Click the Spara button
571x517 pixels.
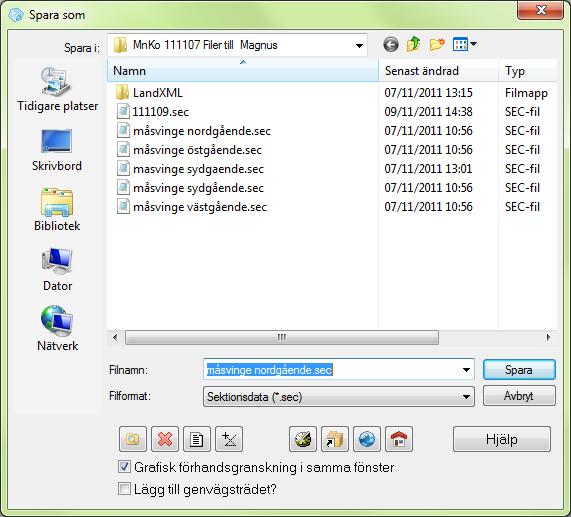(519, 370)
